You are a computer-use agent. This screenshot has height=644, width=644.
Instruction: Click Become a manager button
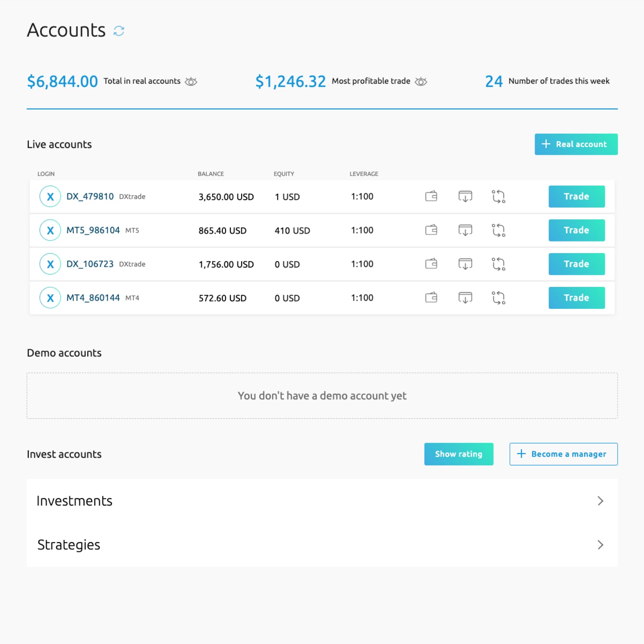[563, 454]
